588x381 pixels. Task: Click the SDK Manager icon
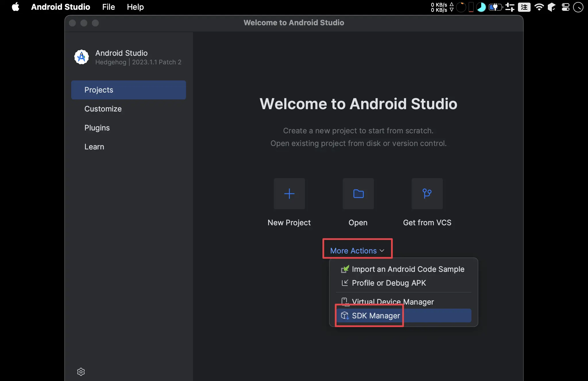click(345, 315)
